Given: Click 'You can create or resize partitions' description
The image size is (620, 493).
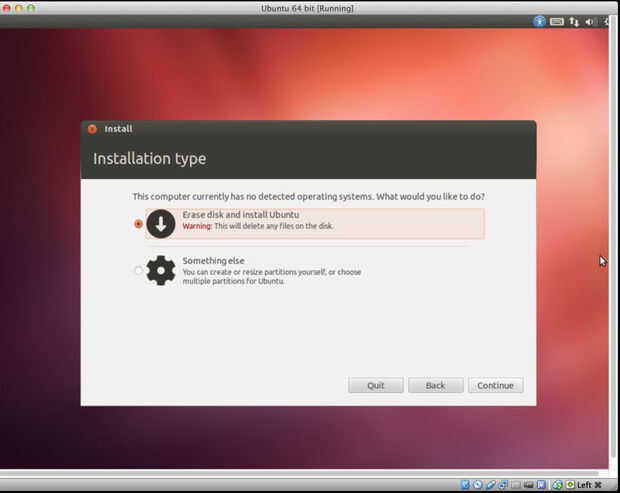Looking at the screenshot, I should [272, 276].
